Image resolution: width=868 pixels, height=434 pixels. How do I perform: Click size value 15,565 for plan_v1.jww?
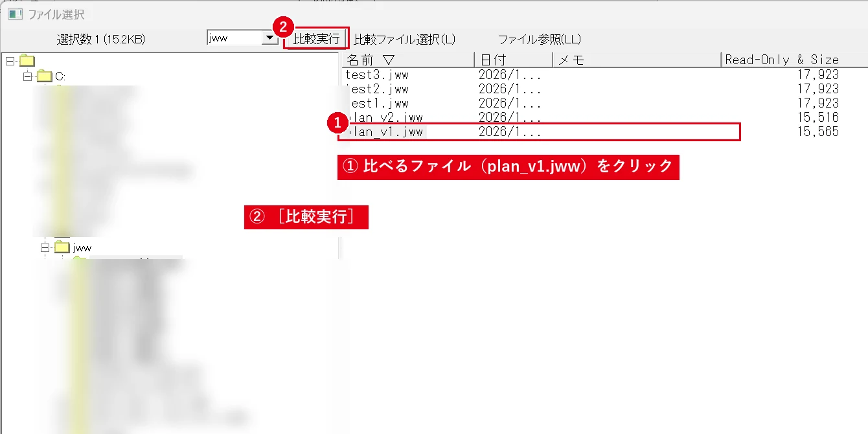819,131
